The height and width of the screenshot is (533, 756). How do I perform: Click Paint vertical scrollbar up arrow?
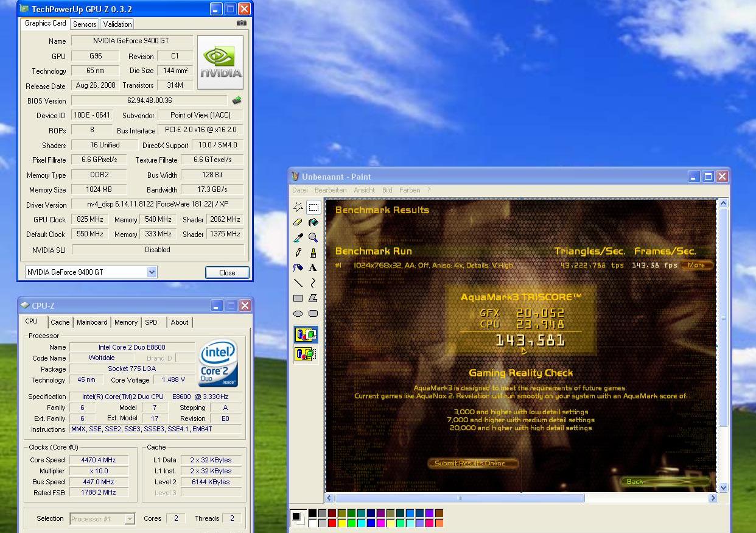tap(723, 203)
